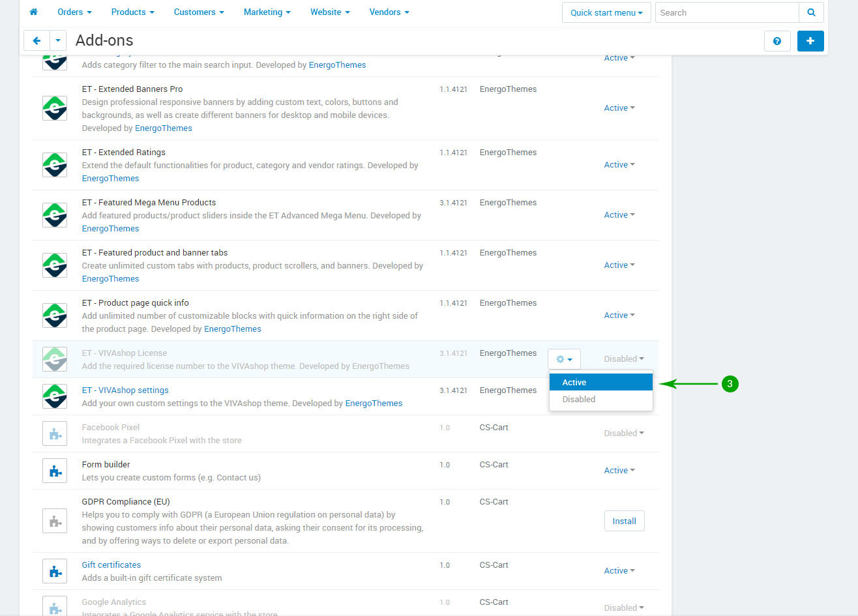This screenshot has height=616, width=858.
Task: Open status dropdown for Form builder
Action: (619, 471)
